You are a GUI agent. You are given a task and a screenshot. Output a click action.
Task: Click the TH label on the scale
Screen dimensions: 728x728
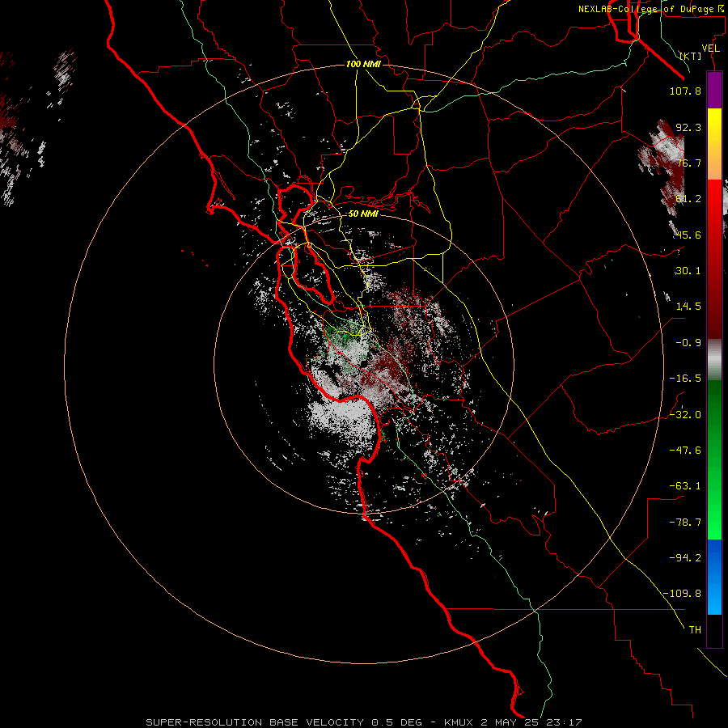pyautogui.click(x=695, y=630)
